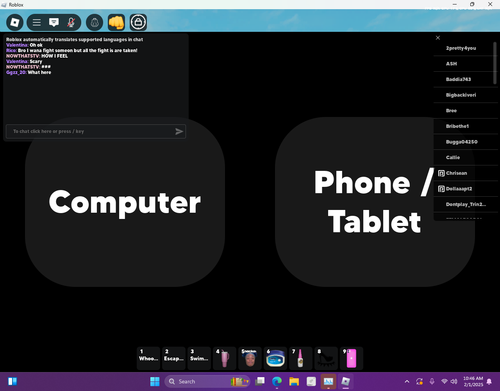This screenshot has height=391, width=500.
Task: Open the Widgets icon at taskbar left
Action: [x=12, y=381]
